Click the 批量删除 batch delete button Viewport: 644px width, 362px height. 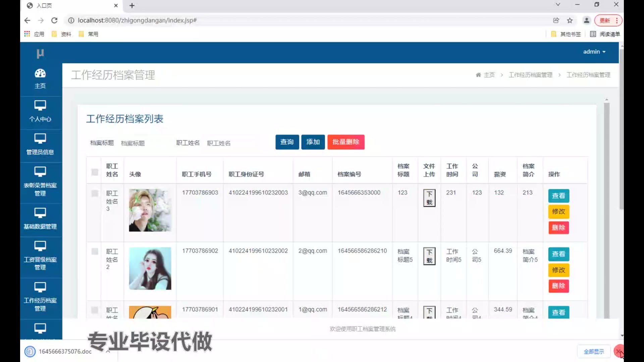(346, 142)
